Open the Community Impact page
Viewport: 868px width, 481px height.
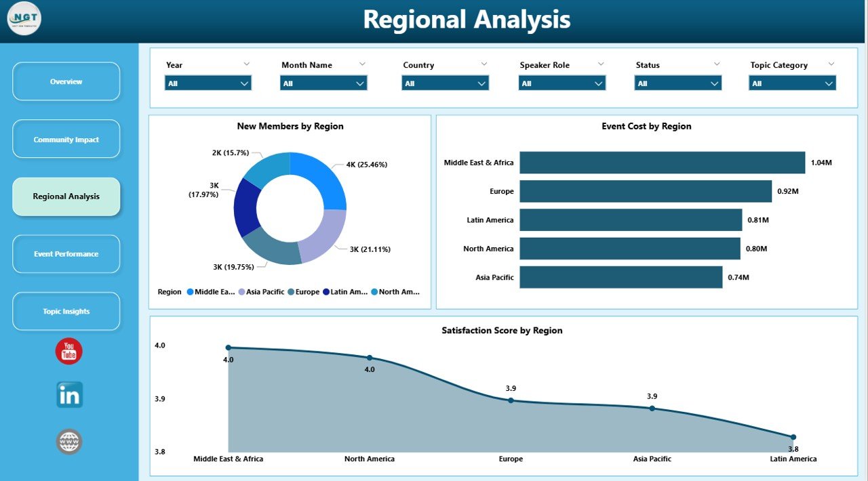tap(66, 138)
